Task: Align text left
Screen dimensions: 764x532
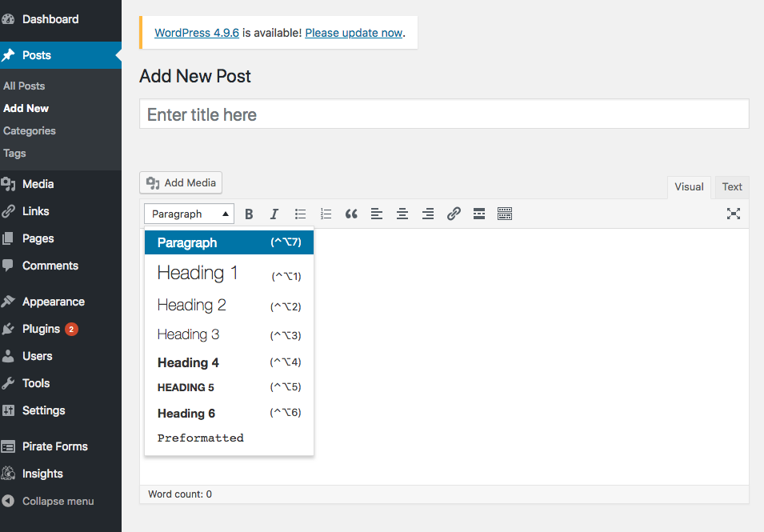Action: (377, 214)
